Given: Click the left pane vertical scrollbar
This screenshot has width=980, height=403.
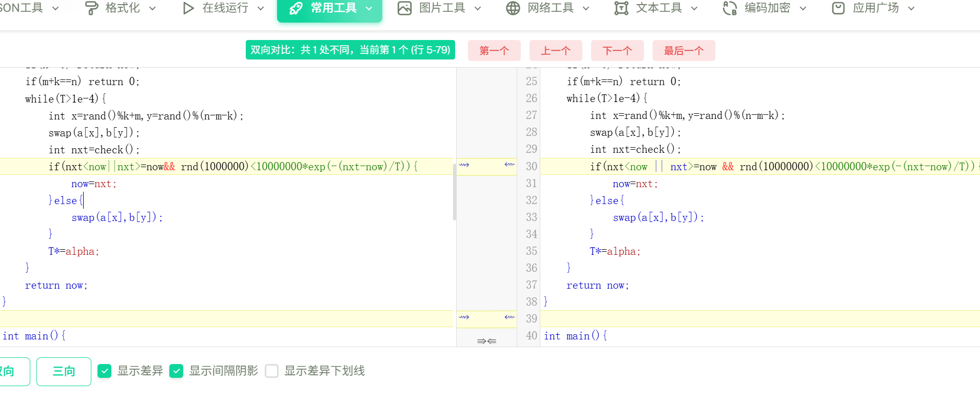Looking at the screenshot, I should point(455,192).
